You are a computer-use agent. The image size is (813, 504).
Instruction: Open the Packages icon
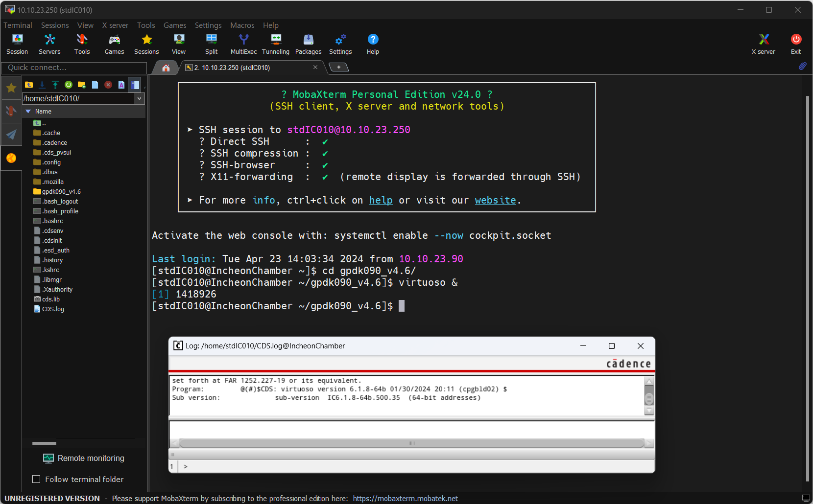308,44
